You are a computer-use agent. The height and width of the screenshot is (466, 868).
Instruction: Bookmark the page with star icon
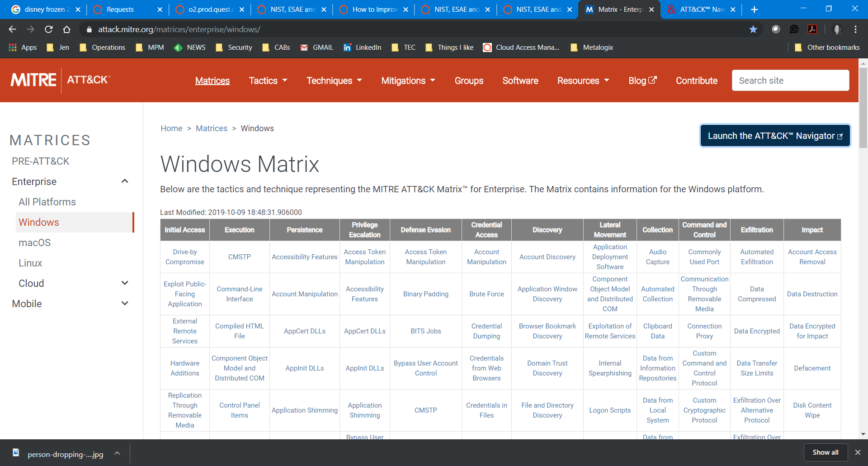pyautogui.click(x=753, y=29)
